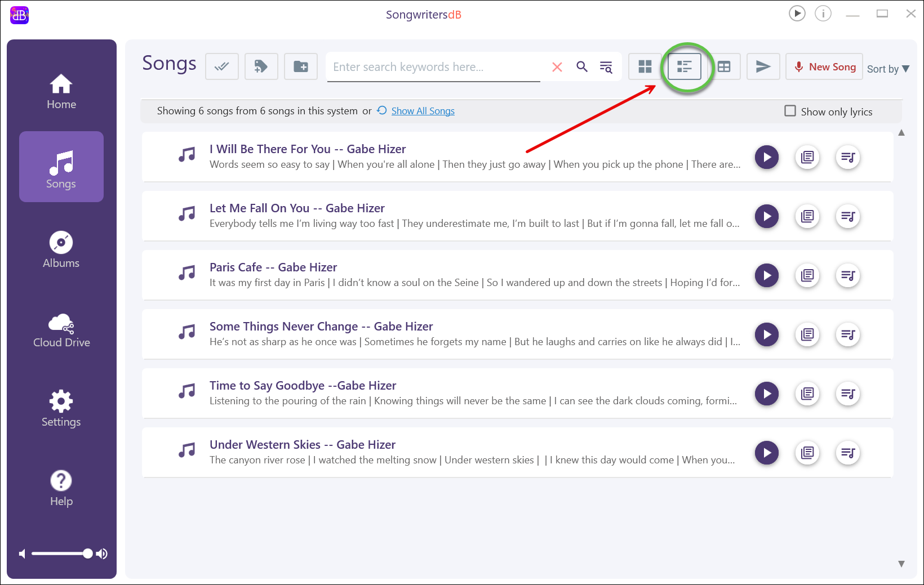The image size is (924, 585).
Task: Add Under Western Skies to playlist queue
Action: pos(848,453)
